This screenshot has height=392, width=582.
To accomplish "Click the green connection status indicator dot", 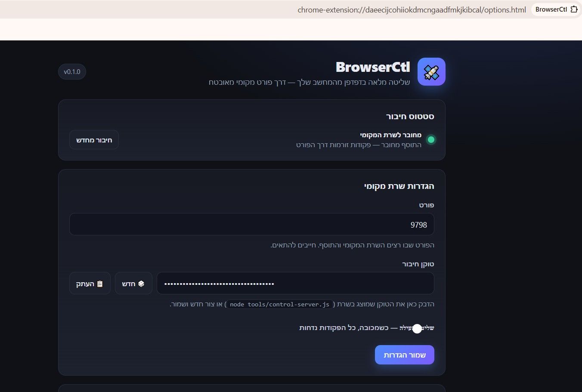I will tap(431, 139).
